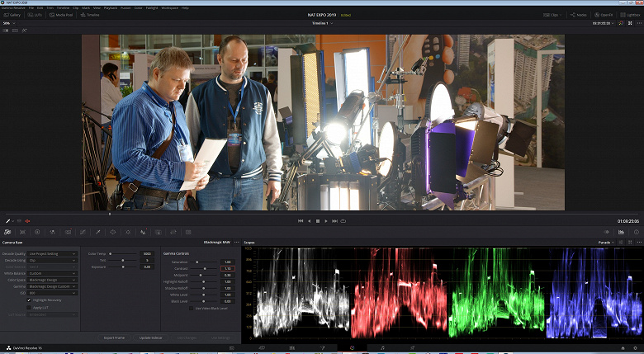Viewport: 644px width, 354px height.
Task: Tick the Apply LUT checkbox
Action: (28, 307)
